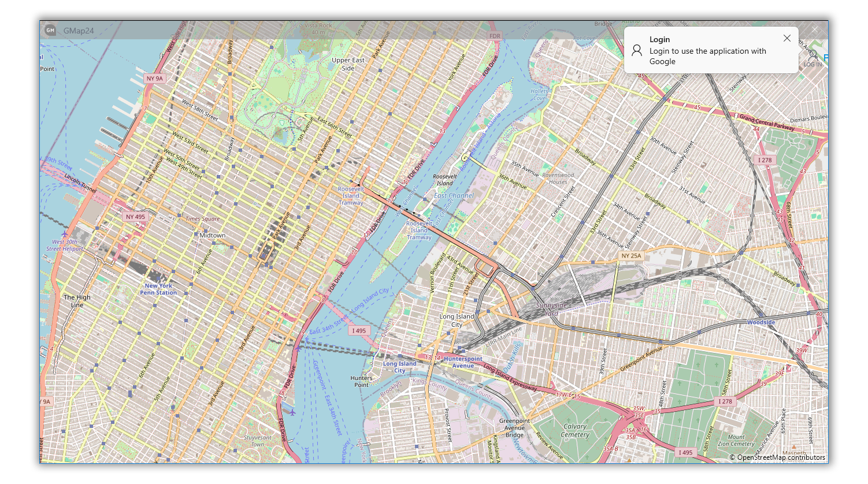Screen dimensions: 868x484
Task: Click the 'Upper East Side' label
Action: [348, 64]
